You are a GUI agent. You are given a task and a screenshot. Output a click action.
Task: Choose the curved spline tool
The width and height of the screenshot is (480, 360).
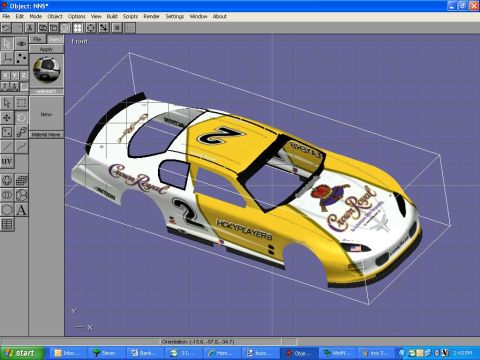pyautogui.click(x=21, y=147)
